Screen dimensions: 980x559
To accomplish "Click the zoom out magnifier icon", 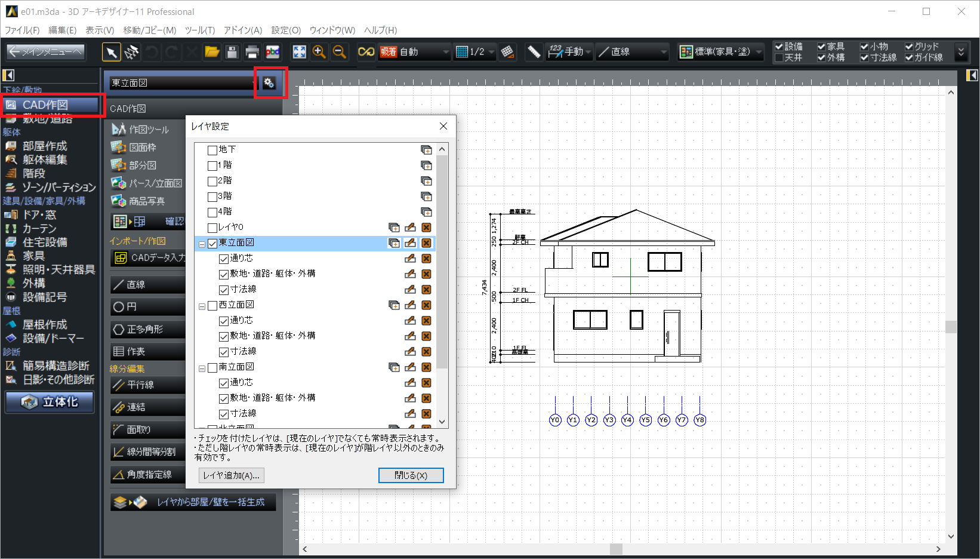I will (x=340, y=52).
